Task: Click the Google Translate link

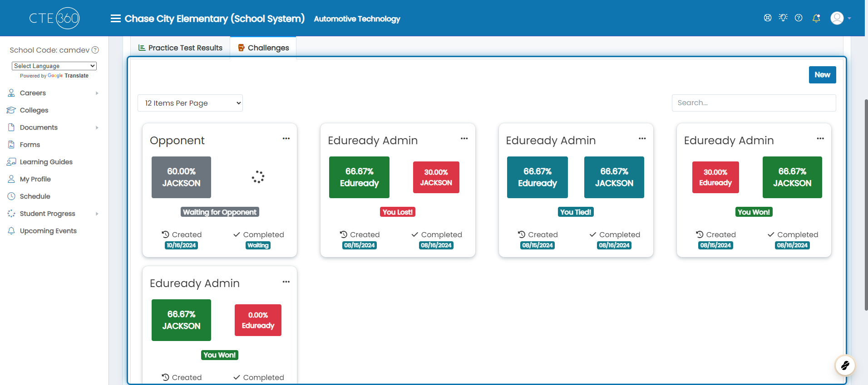Action: point(68,76)
